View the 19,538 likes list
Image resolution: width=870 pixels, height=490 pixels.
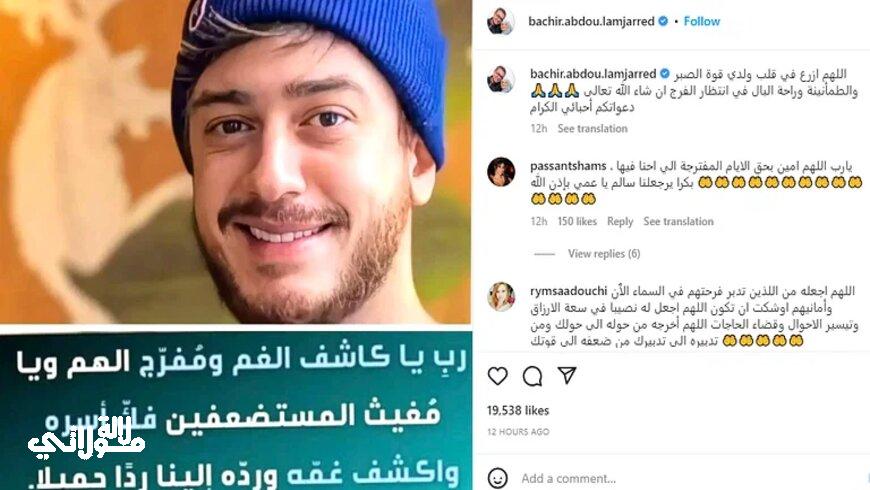(x=518, y=411)
